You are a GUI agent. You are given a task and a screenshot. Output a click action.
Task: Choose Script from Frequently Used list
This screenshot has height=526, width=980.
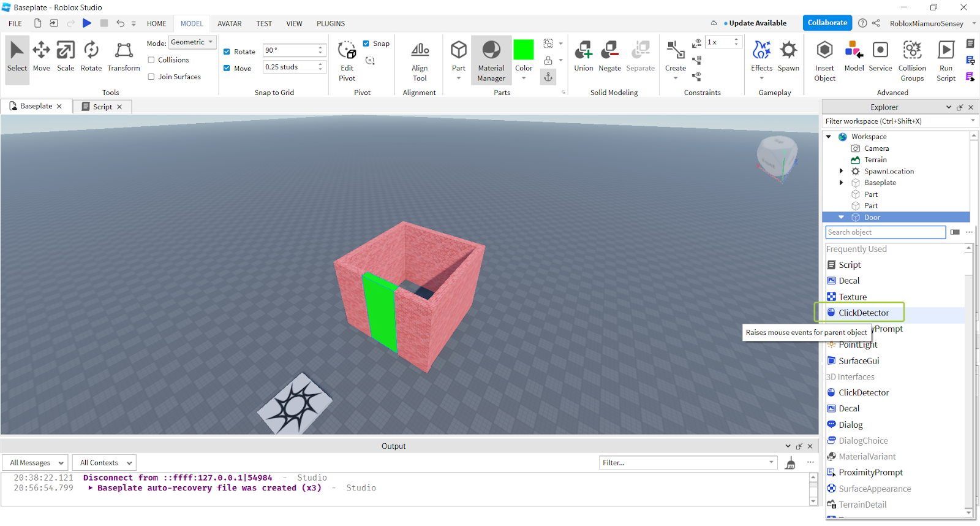click(x=850, y=265)
